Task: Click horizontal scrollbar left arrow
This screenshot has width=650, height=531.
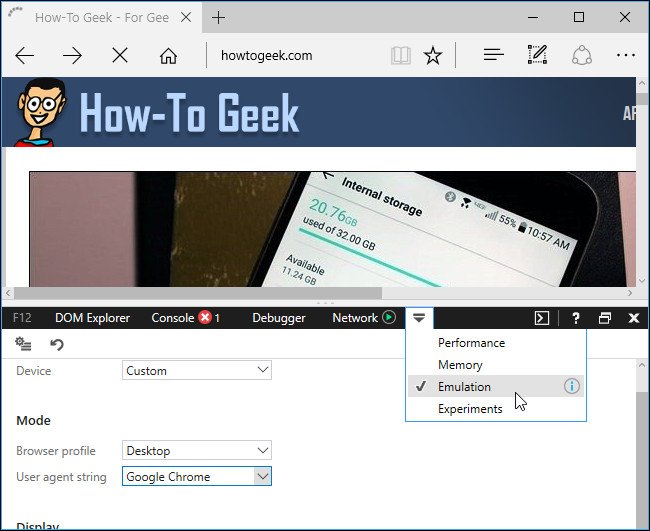Action: pyautogui.click(x=8, y=293)
